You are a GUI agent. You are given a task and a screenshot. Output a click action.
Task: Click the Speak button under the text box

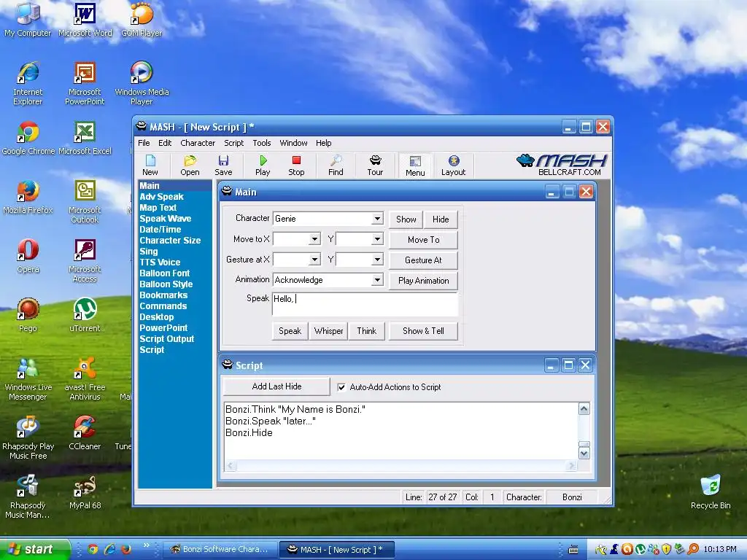tap(290, 331)
